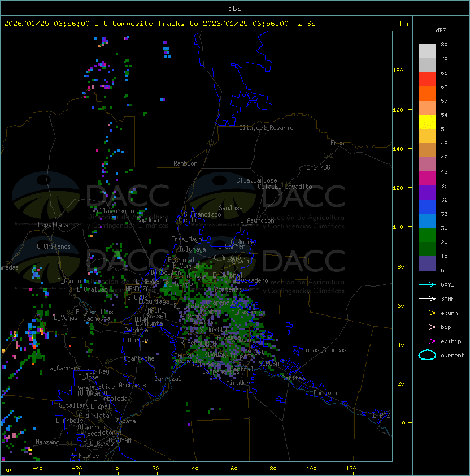
Task: Click the 'TUPUNGATO' place label
Action: click(92, 393)
